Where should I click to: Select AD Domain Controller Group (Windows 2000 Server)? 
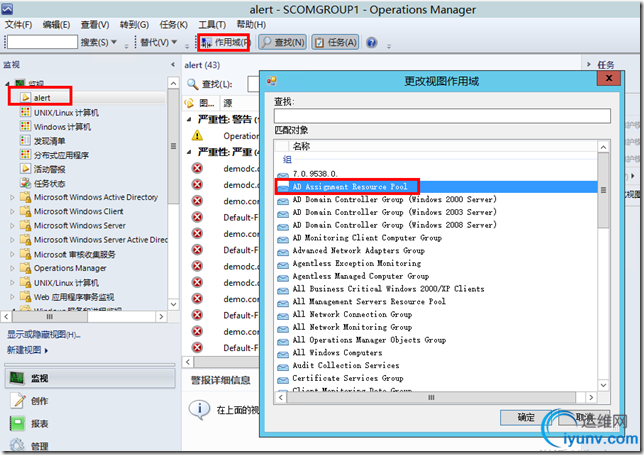click(x=394, y=200)
